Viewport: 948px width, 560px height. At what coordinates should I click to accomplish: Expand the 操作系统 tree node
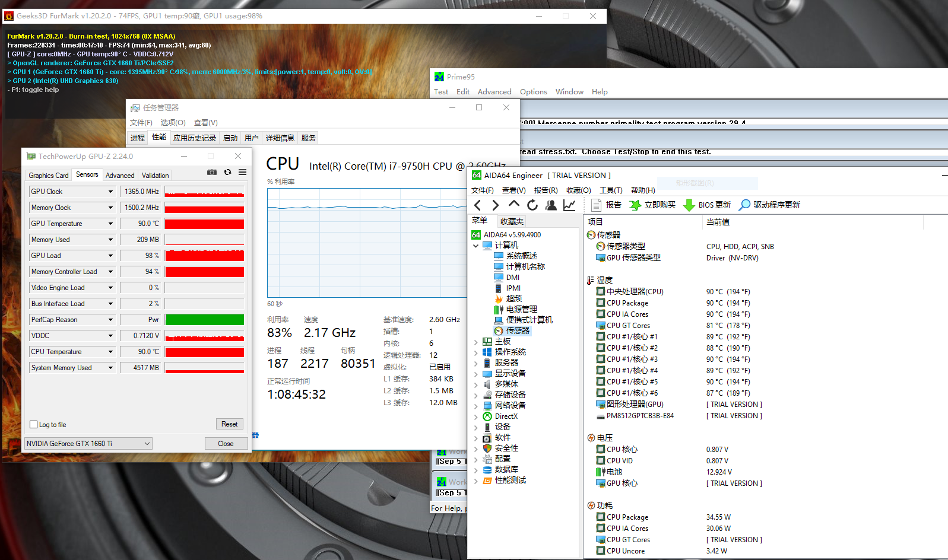(x=476, y=352)
